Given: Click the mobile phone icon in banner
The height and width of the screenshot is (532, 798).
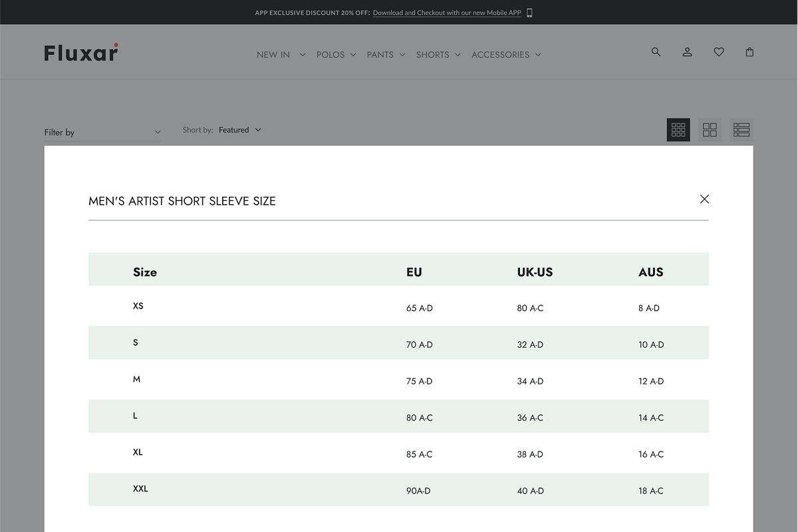Looking at the screenshot, I should [x=529, y=13].
